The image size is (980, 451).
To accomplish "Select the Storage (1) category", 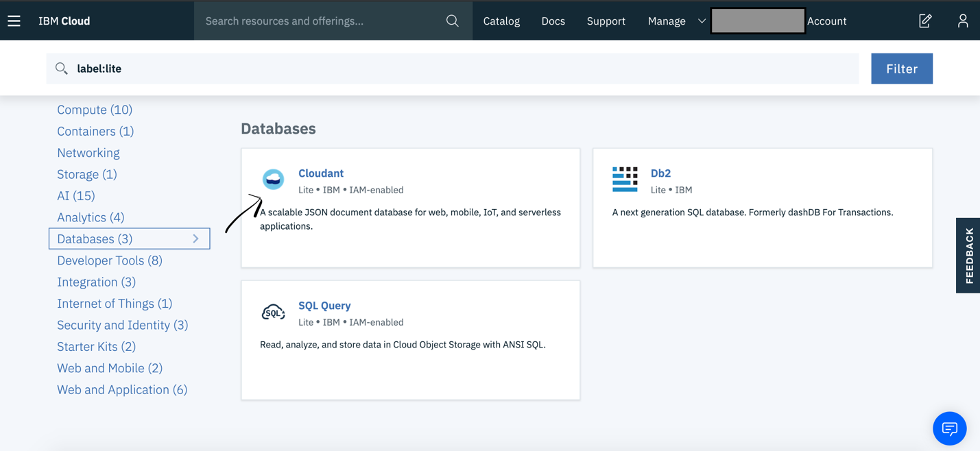I will (x=87, y=174).
